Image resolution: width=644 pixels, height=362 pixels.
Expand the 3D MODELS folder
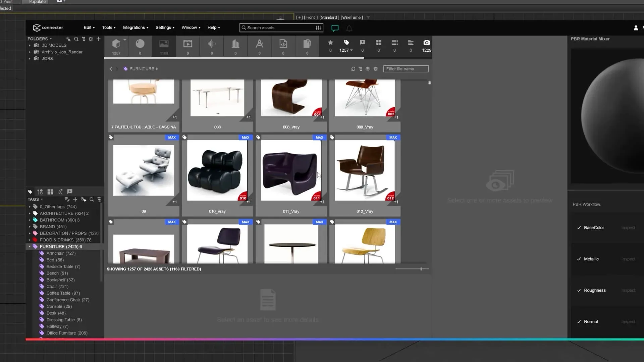[x=30, y=45]
